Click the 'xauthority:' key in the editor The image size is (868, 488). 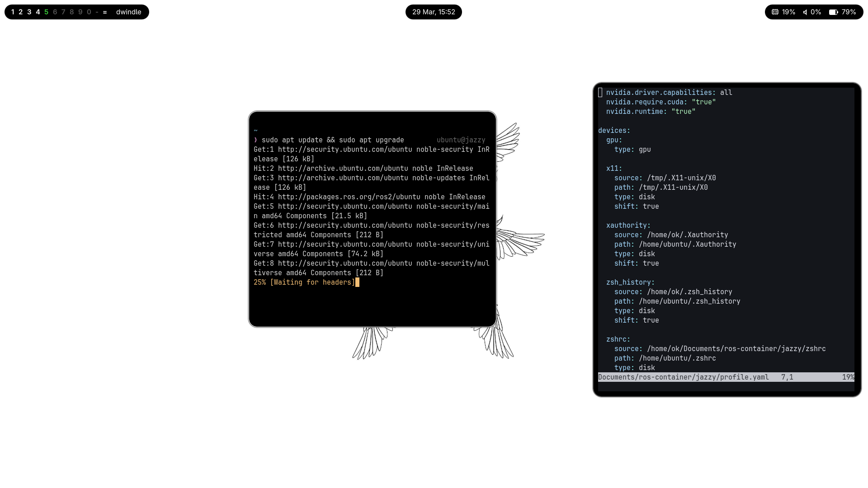(x=628, y=225)
